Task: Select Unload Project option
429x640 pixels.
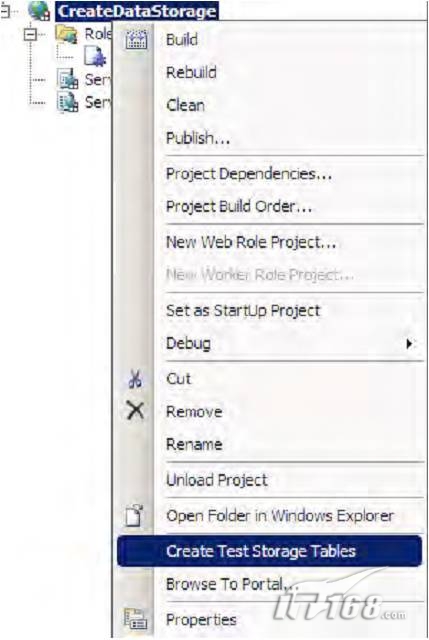Action: click(217, 480)
